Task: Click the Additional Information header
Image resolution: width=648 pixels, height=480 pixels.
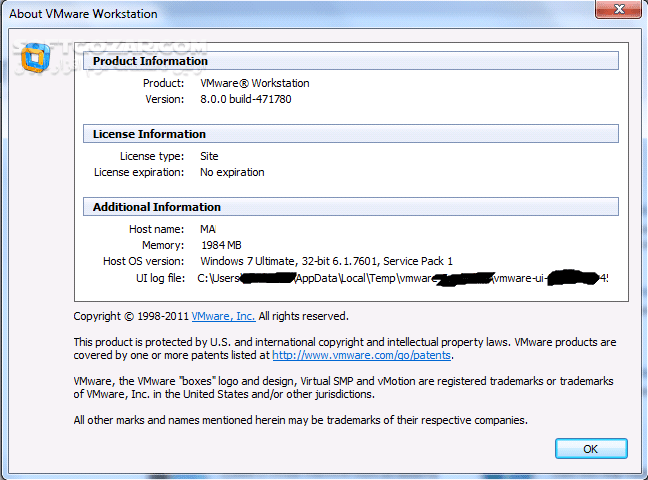Action: coord(351,207)
